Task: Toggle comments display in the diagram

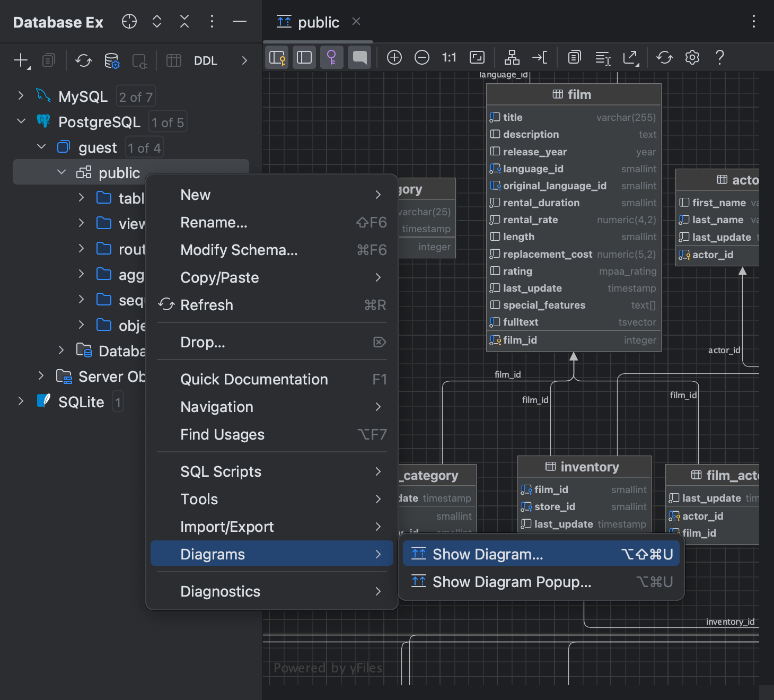Action: coord(359,57)
